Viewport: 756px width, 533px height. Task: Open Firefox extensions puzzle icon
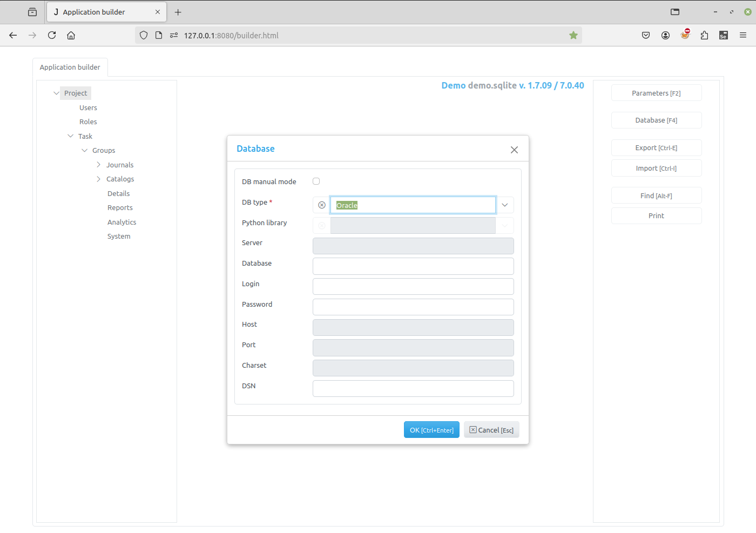[x=704, y=36]
